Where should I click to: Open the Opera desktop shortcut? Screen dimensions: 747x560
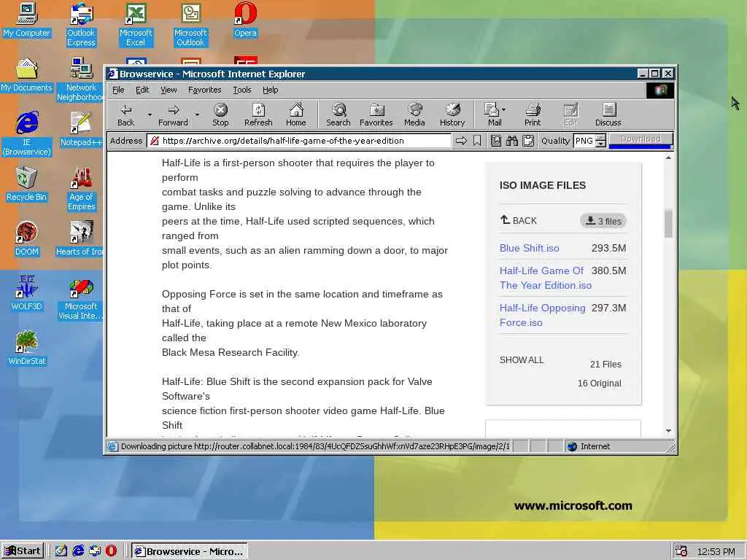click(x=245, y=20)
